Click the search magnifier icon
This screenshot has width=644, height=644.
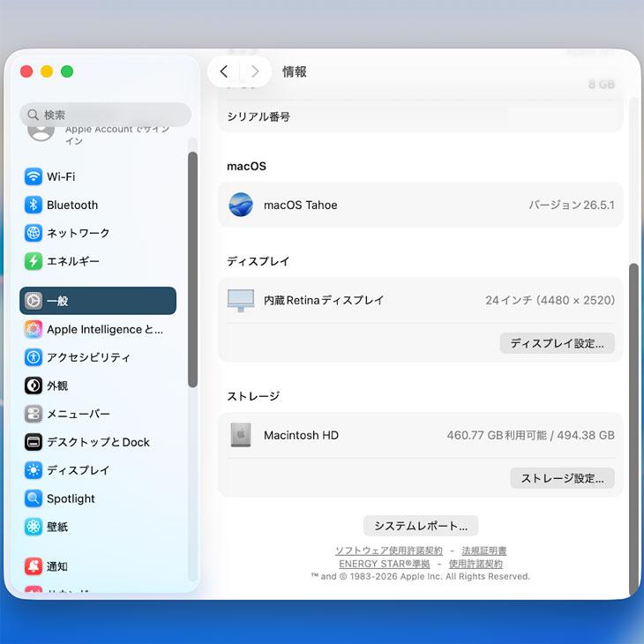[x=33, y=115]
